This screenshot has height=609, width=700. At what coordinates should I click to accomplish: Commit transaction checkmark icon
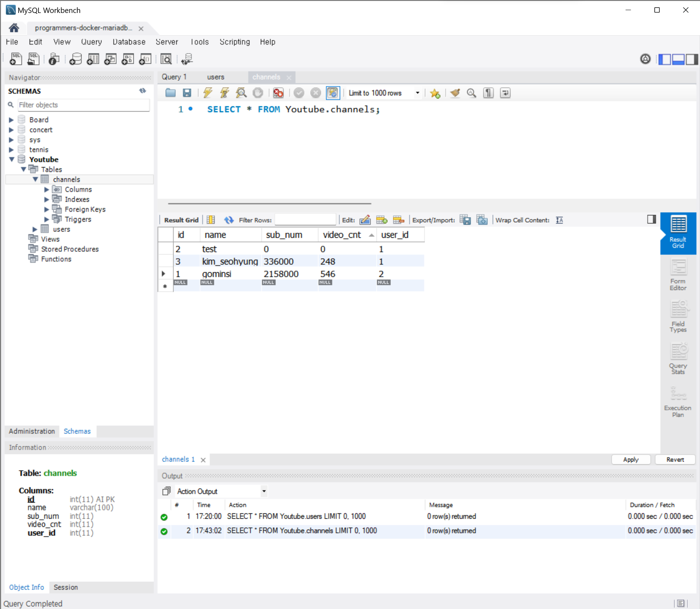pos(299,93)
